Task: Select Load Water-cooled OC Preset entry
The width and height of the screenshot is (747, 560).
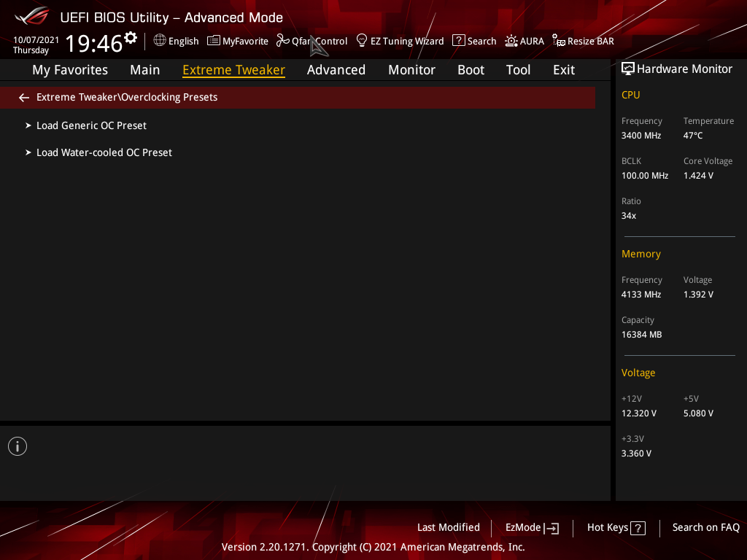Action: coord(104,153)
